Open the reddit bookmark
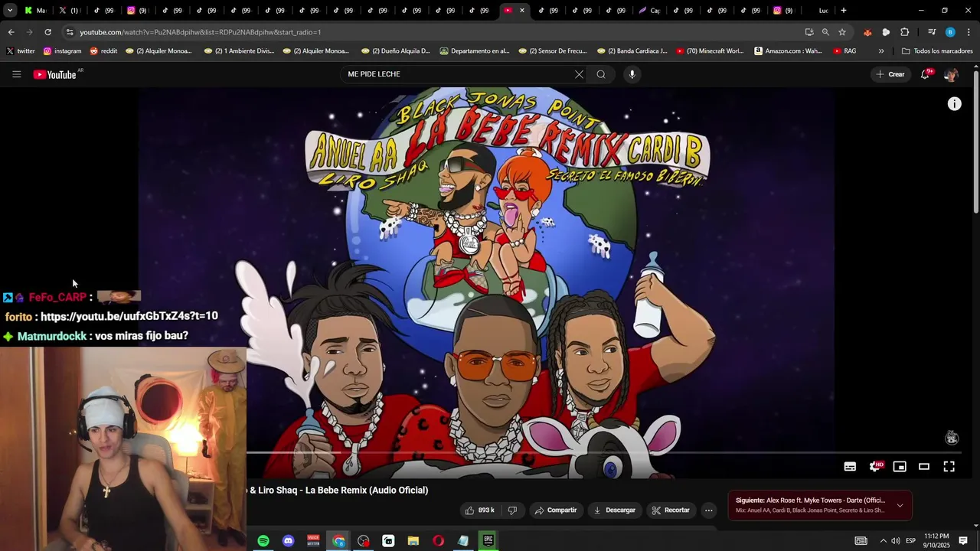 [103, 51]
